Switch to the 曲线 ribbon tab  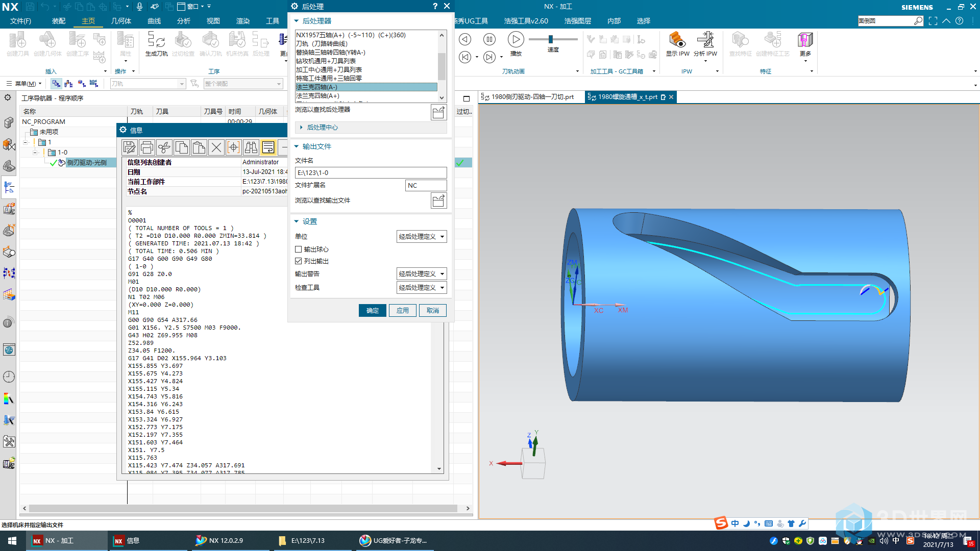click(154, 21)
